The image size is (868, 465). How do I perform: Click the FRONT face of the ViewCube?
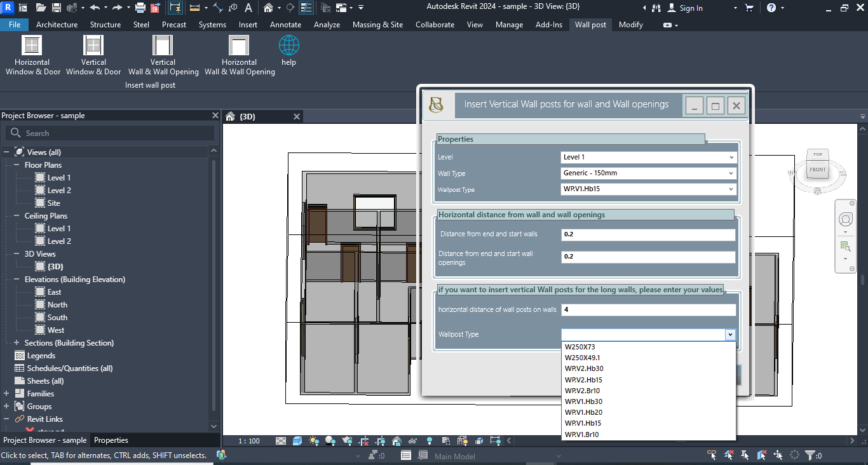coord(817,170)
